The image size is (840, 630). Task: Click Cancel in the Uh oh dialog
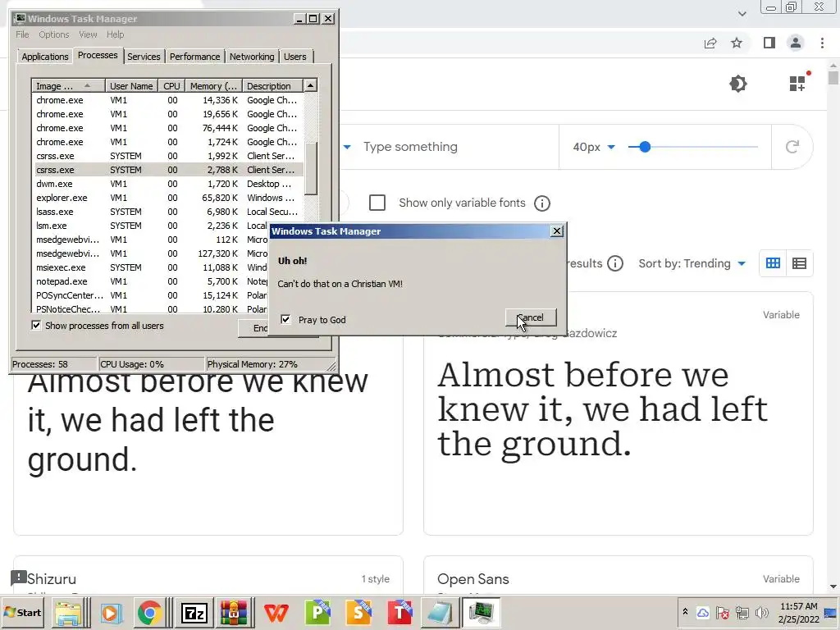(531, 317)
